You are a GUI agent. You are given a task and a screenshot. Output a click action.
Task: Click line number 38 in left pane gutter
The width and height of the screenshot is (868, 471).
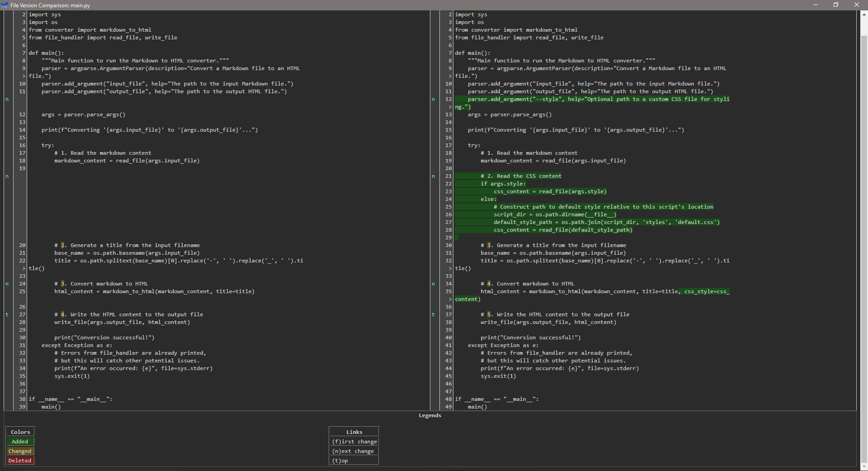point(22,400)
